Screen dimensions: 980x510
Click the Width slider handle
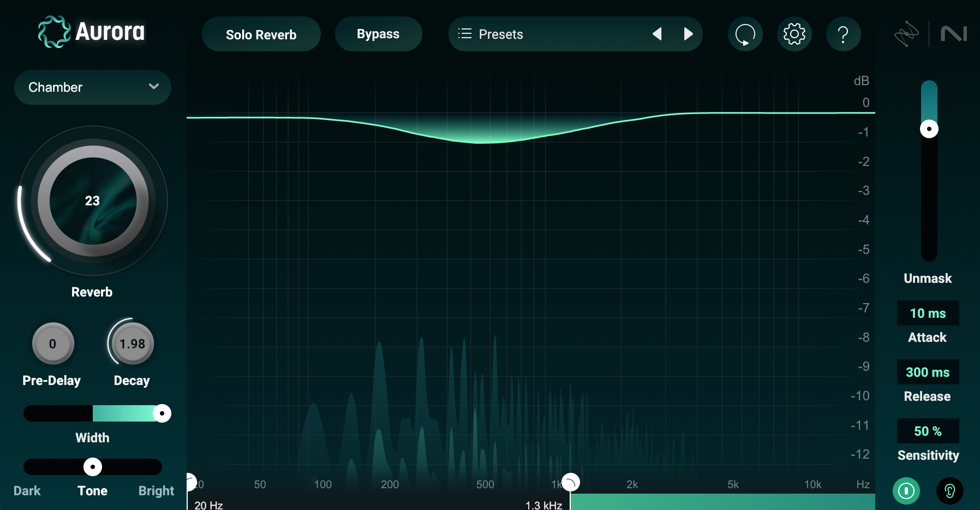pos(162,413)
